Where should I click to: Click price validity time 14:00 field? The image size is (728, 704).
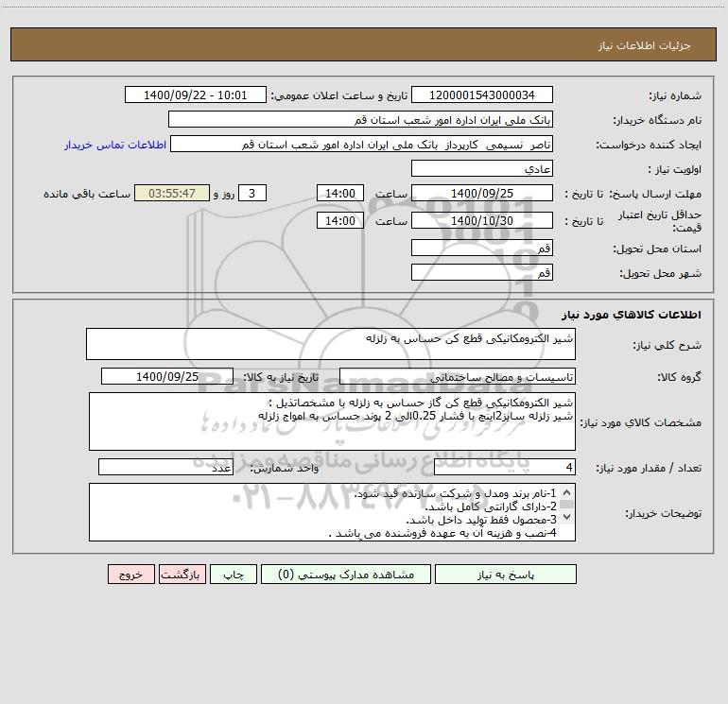339,220
